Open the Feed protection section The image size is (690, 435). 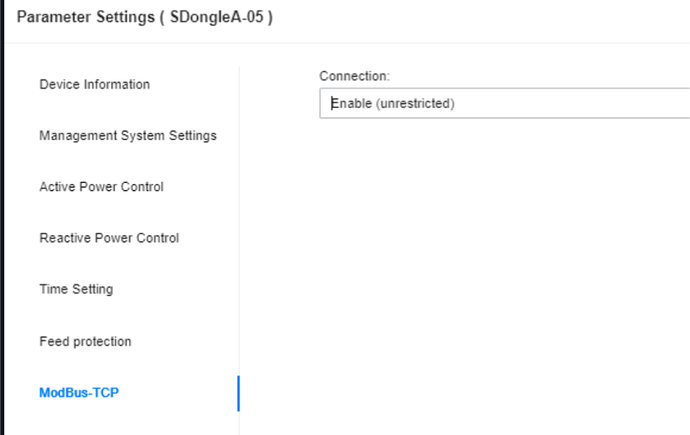pos(85,341)
